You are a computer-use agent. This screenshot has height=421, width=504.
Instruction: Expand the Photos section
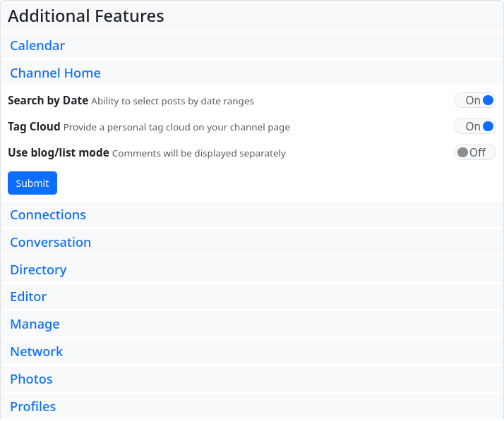tap(31, 379)
